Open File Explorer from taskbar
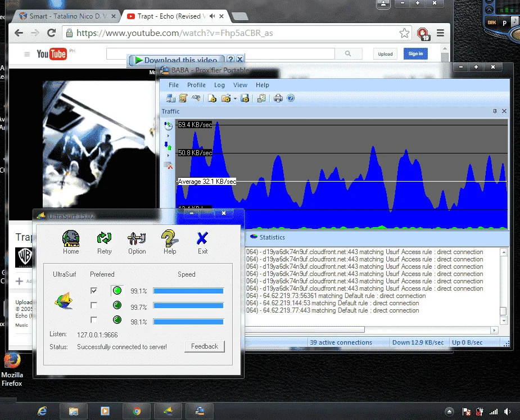 [x=73, y=412]
